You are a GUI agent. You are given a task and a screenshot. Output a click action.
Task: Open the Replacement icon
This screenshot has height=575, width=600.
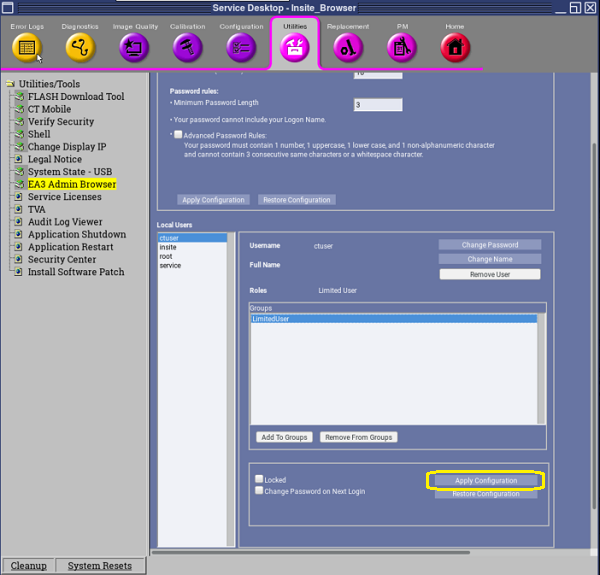(x=347, y=47)
